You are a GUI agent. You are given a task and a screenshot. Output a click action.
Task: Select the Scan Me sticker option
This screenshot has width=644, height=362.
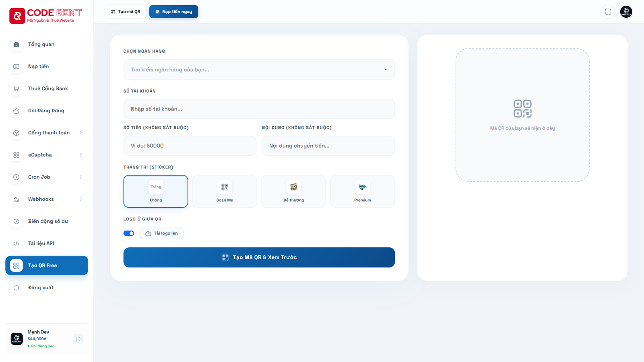(x=224, y=191)
